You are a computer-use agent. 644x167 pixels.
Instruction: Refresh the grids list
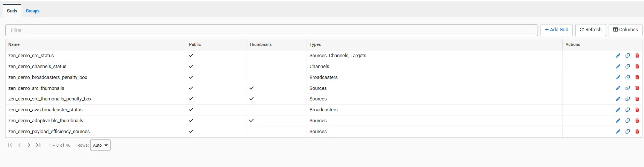coord(590,30)
